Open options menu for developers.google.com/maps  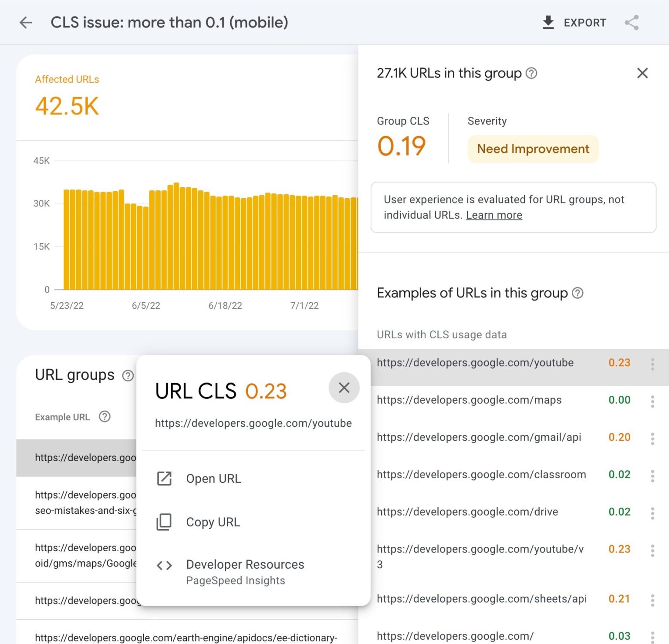point(652,400)
